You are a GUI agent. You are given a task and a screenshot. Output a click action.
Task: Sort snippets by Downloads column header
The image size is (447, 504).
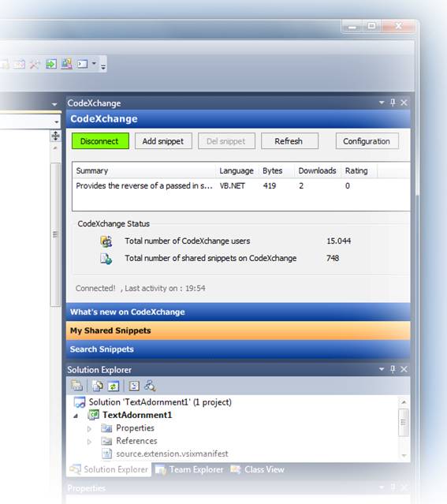[x=317, y=170]
